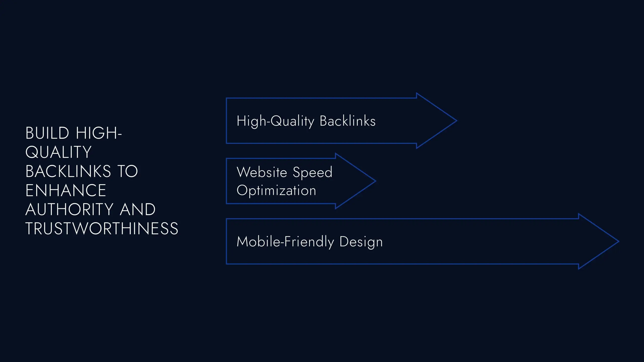
Task: Click the Mobile-Friendly Design label text
Action: coord(310,241)
